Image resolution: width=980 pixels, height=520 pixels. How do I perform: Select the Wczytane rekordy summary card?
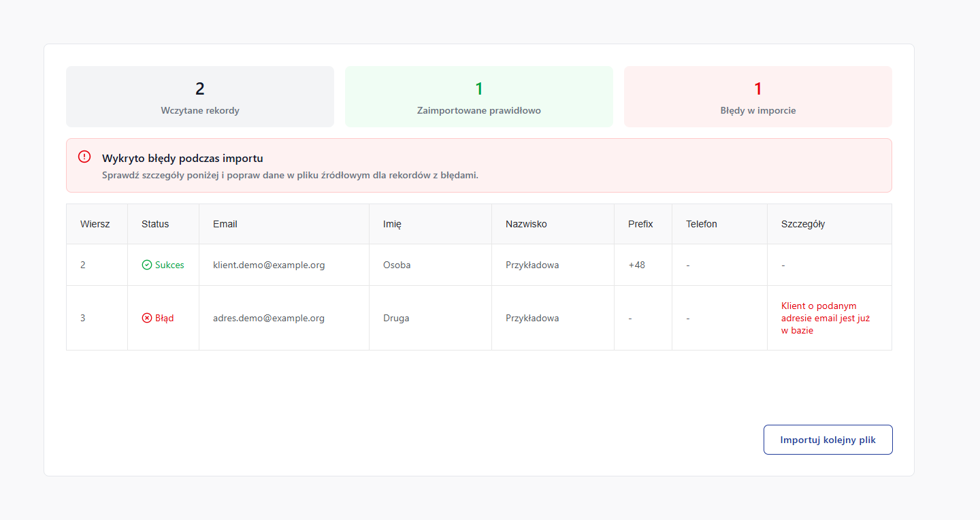[x=200, y=97]
